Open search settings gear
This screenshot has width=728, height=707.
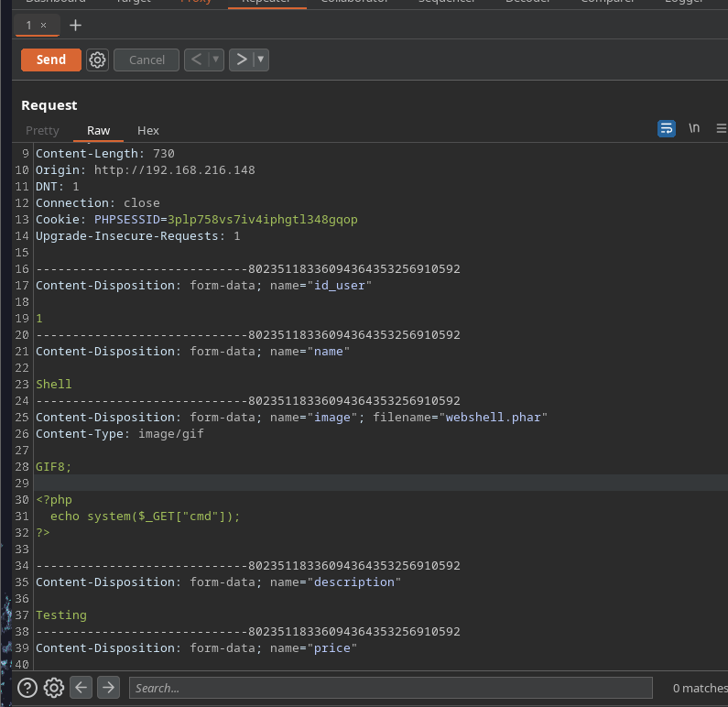tap(54, 688)
